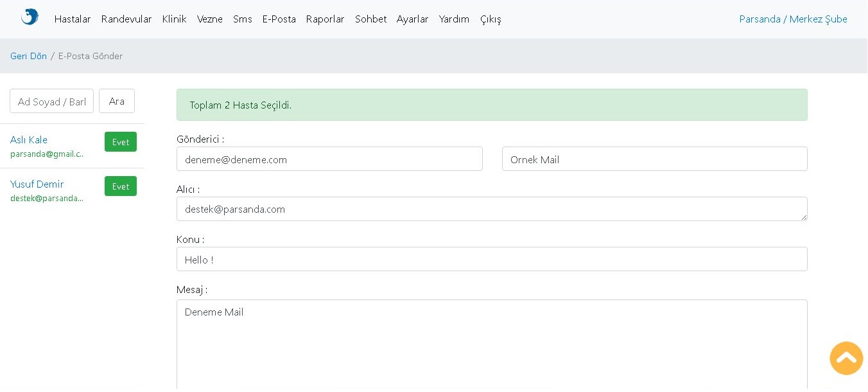Image resolution: width=868 pixels, height=392 pixels.
Task: Focus the Ad Soyad search field
Action: click(x=52, y=101)
